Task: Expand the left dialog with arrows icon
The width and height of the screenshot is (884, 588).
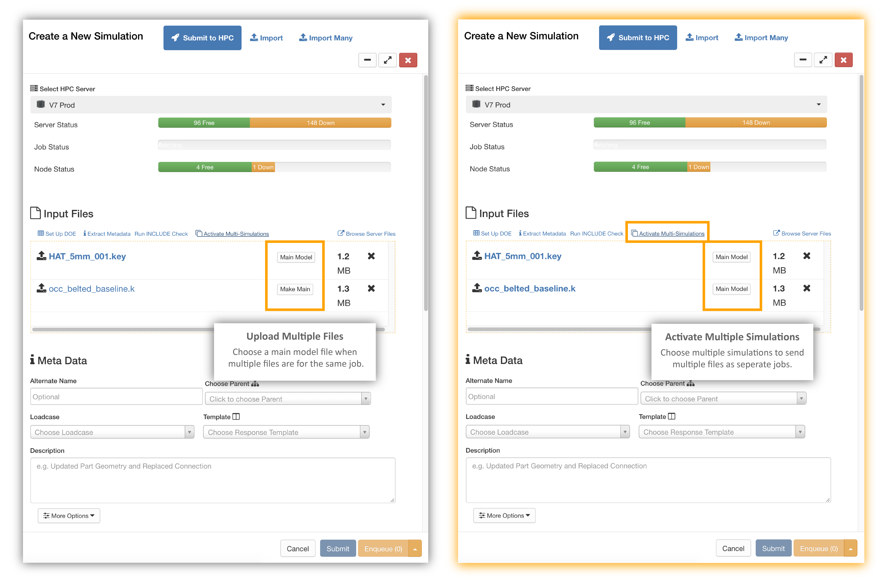Action: [x=388, y=60]
